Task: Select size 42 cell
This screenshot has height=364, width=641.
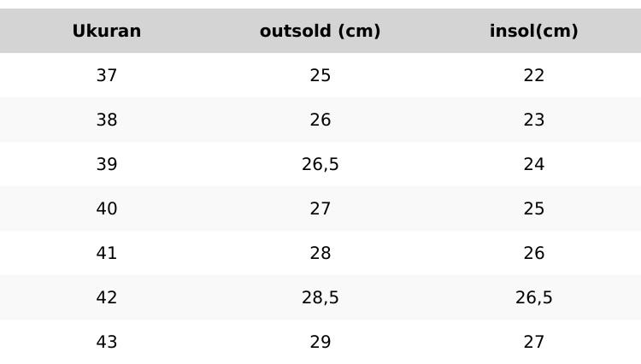Action: (107, 298)
